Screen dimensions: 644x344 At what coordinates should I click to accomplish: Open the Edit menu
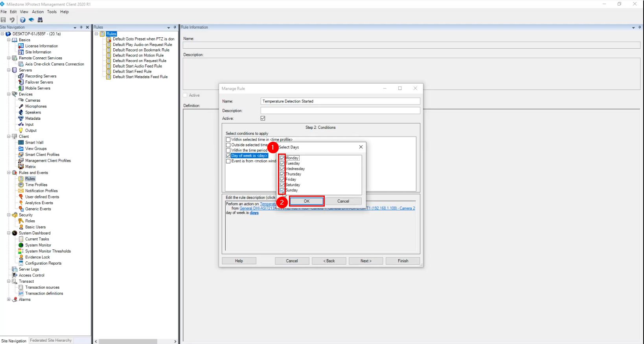13,12
